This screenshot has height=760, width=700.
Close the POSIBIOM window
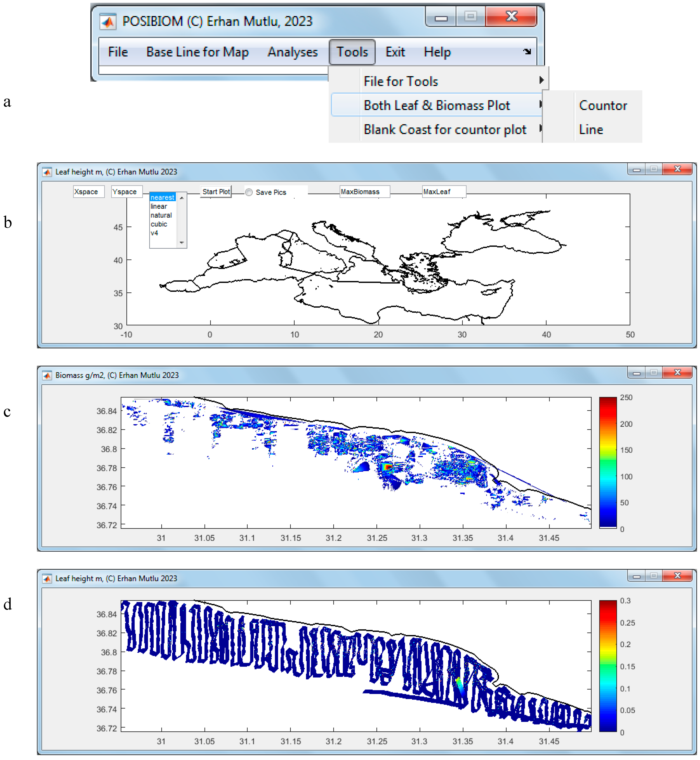click(511, 17)
